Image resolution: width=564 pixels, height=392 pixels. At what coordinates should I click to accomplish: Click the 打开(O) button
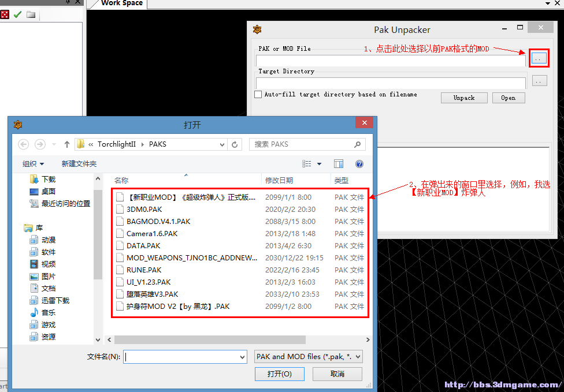[280, 374]
